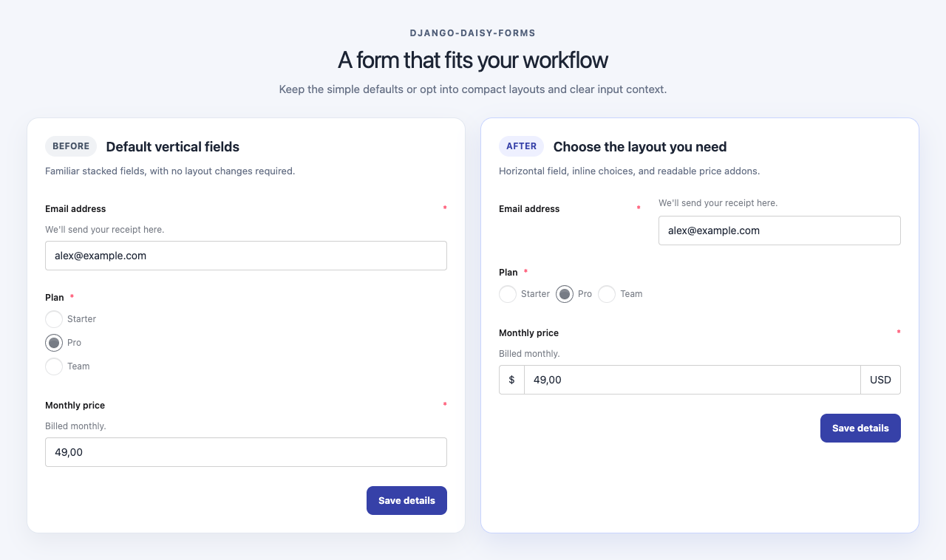Choose Team plan in the After card
946x560 pixels.
(x=607, y=294)
